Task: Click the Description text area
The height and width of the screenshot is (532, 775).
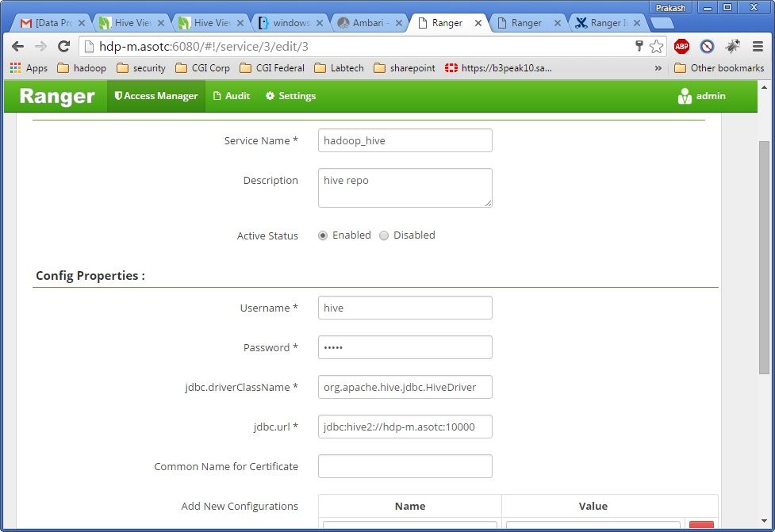Action: [405, 188]
